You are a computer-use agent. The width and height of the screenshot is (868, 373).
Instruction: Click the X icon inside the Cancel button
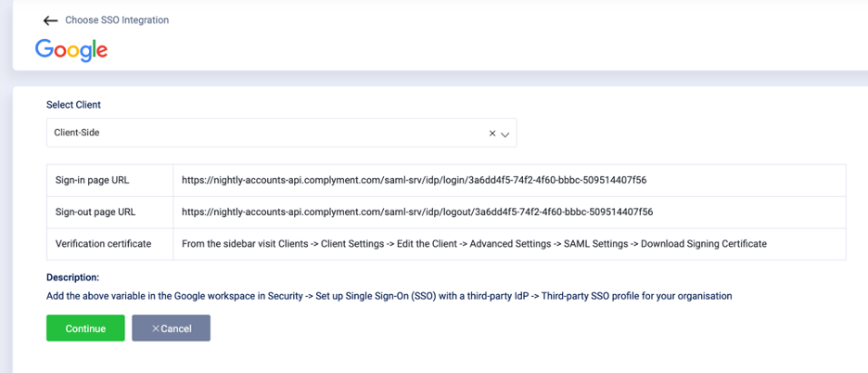tap(156, 328)
